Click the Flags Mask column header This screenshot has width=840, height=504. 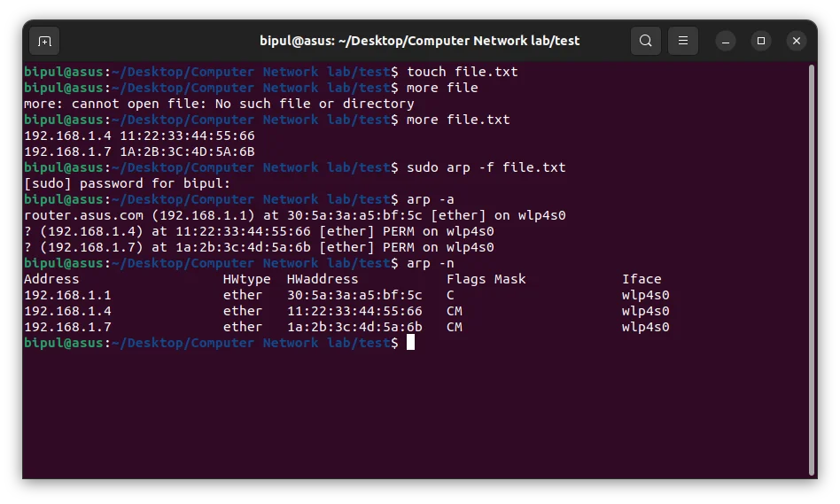486,279
